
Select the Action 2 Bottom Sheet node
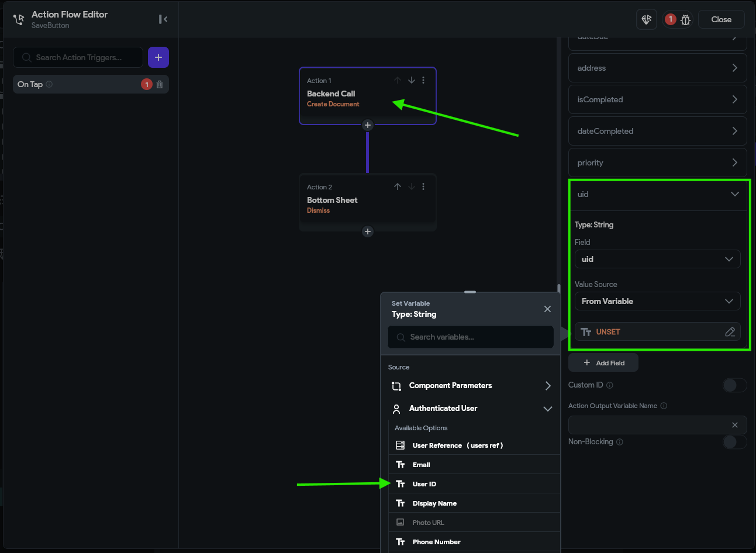368,202
